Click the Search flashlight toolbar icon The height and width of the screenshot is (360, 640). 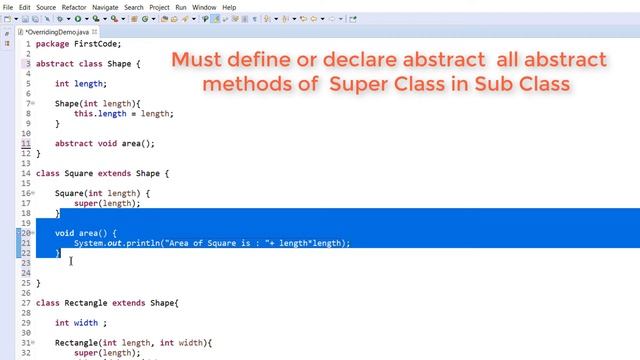click(186, 19)
